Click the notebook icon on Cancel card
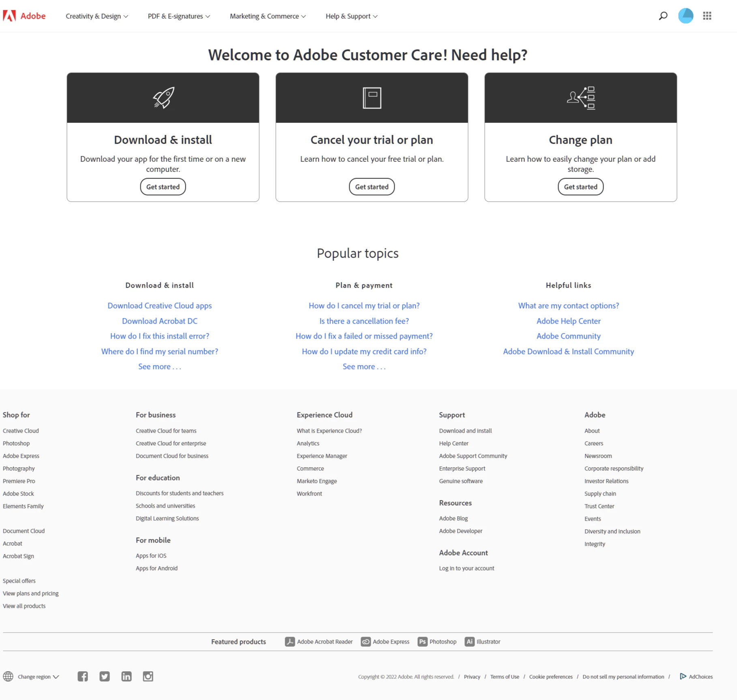The width and height of the screenshot is (737, 700). coord(372,98)
